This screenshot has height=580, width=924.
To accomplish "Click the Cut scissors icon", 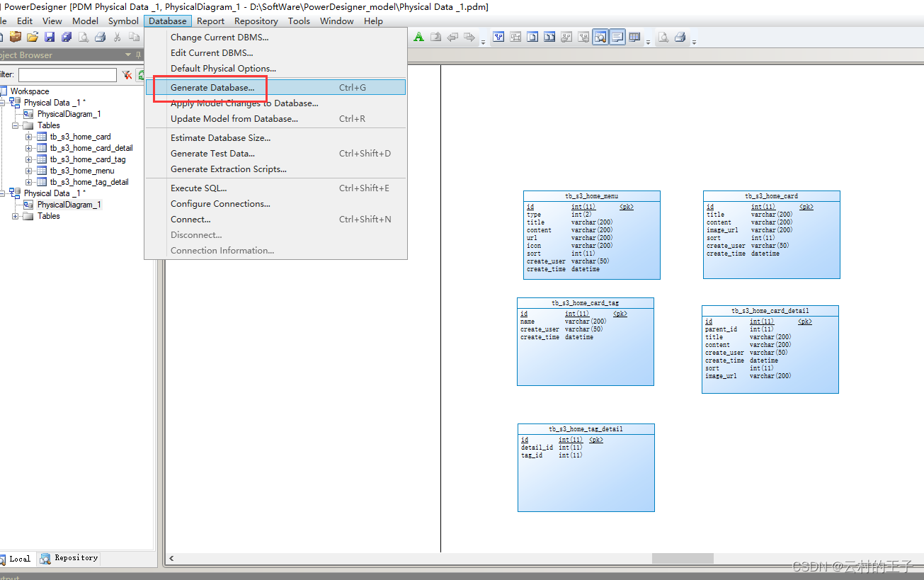I will click(x=118, y=37).
